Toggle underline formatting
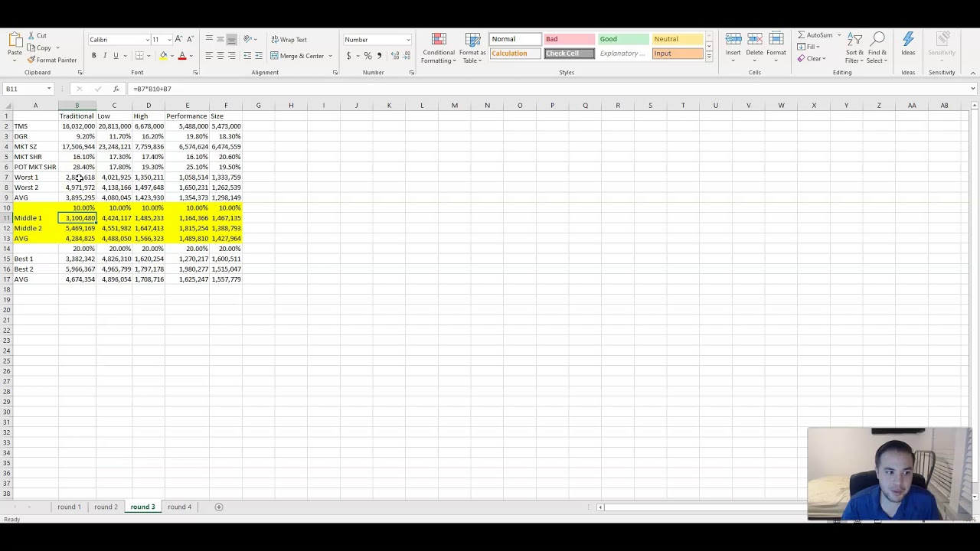Image resolution: width=980 pixels, height=551 pixels. (x=116, y=56)
